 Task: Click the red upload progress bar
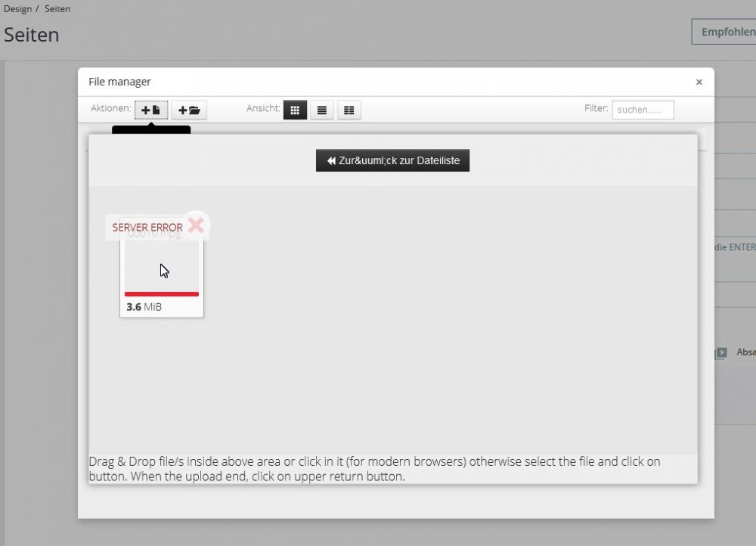[x=162, y=293]
